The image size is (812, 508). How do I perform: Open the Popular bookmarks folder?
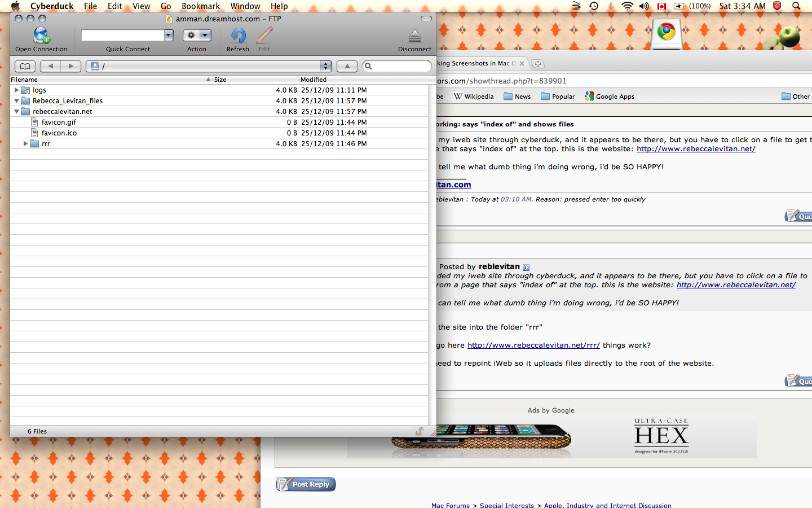click(x=558, y=97)
